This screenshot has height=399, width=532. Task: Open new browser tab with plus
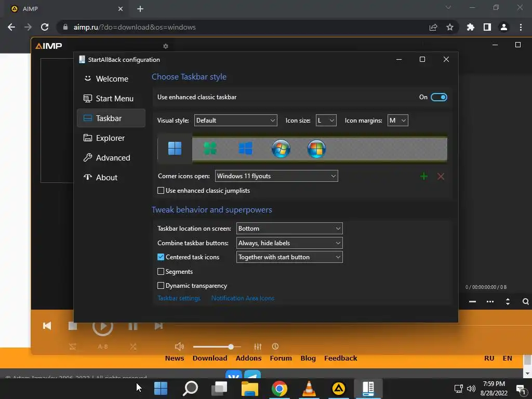(x=140, y=9)
